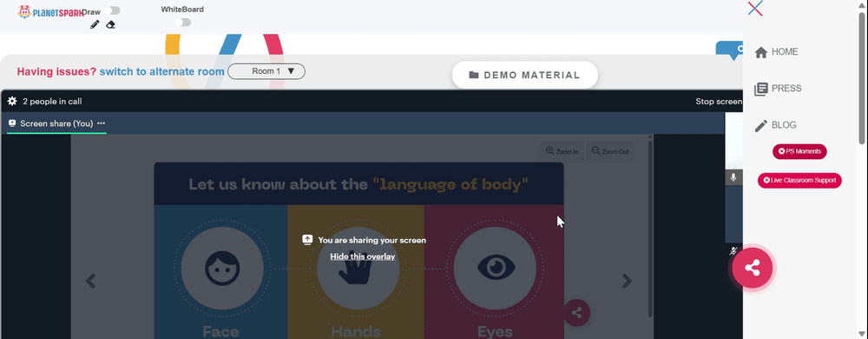Screen dimensions: 868x339
Task: Click Having issues? text
Action: point(56,71)
